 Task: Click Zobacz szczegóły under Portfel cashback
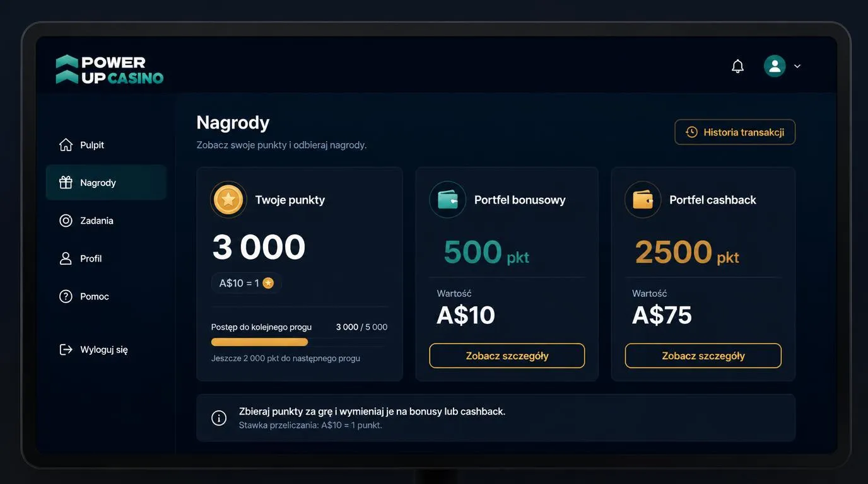pos(703,356)
